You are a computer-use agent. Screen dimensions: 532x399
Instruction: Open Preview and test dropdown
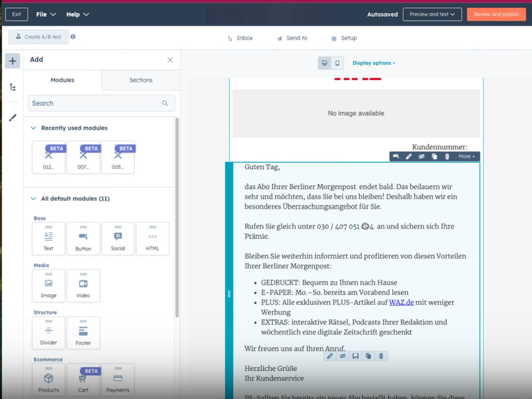tap(432, 14)
